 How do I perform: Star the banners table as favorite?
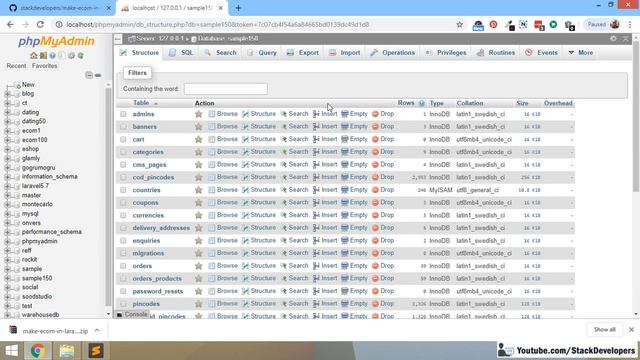tap(198, 127)
